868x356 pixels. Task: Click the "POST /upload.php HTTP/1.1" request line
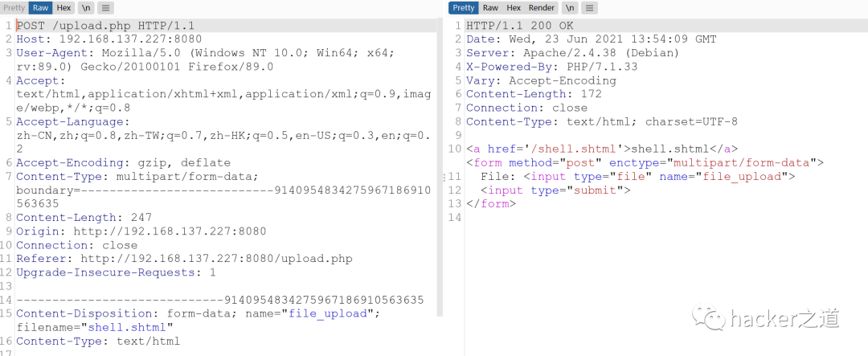coord(105,26)
